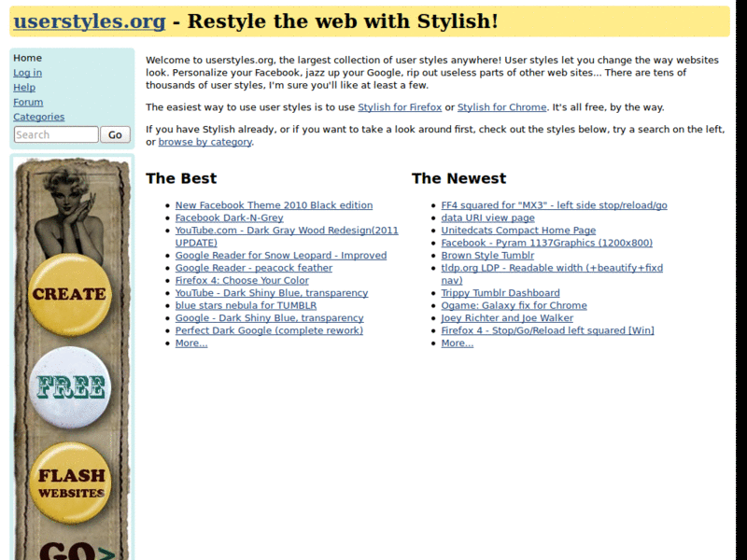The width and height of the screenshot is (747, 560).
Task: Click More... under The Newest
Action: click(458, 343)
